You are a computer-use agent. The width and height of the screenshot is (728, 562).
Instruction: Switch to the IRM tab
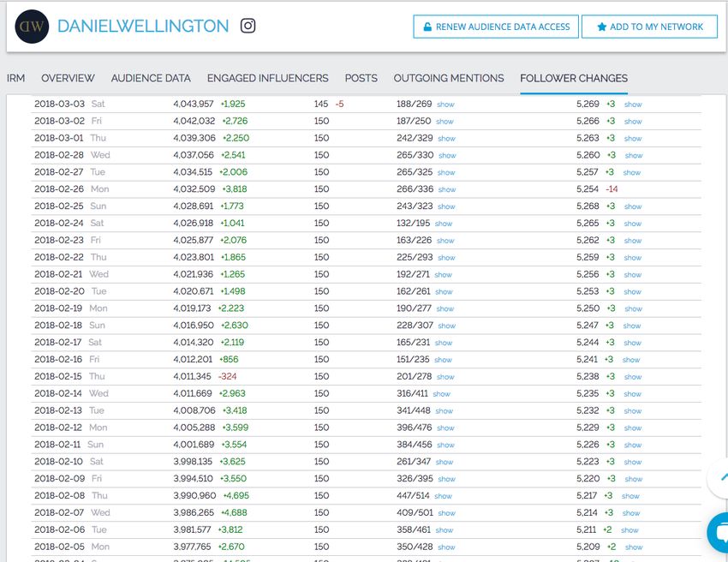point(15,78)
